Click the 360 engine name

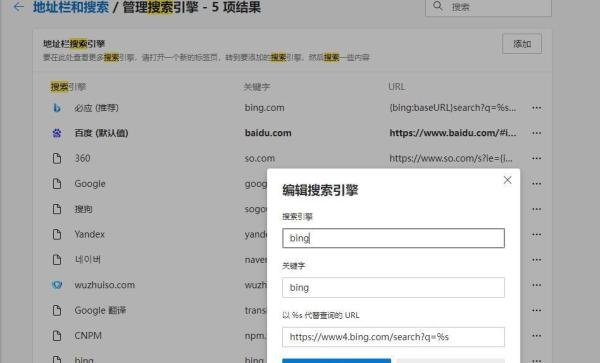pyautogui.click(x=82, y=158)
